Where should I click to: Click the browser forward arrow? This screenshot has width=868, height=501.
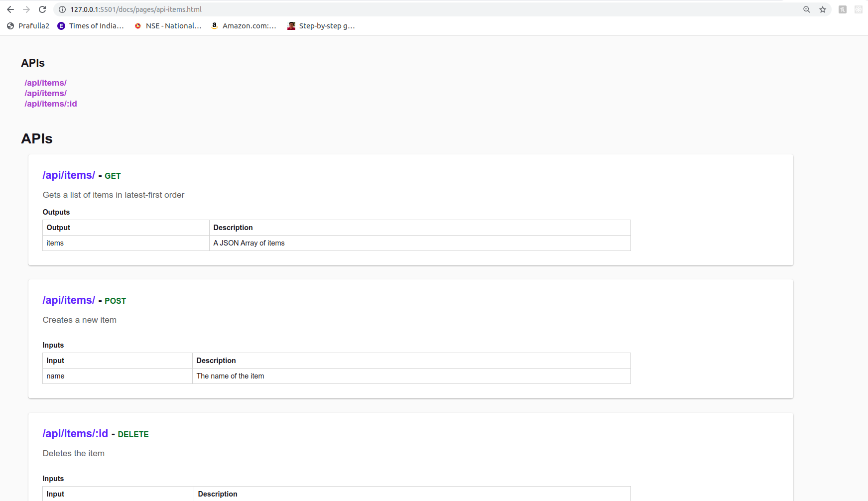[26, 9]
